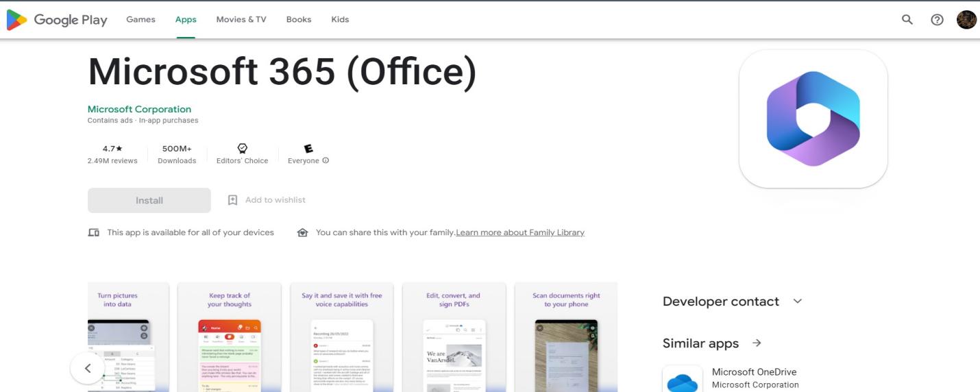Click the Microsoft 365 (Office) title
980x392 pixels.
(x=282, y=71)
